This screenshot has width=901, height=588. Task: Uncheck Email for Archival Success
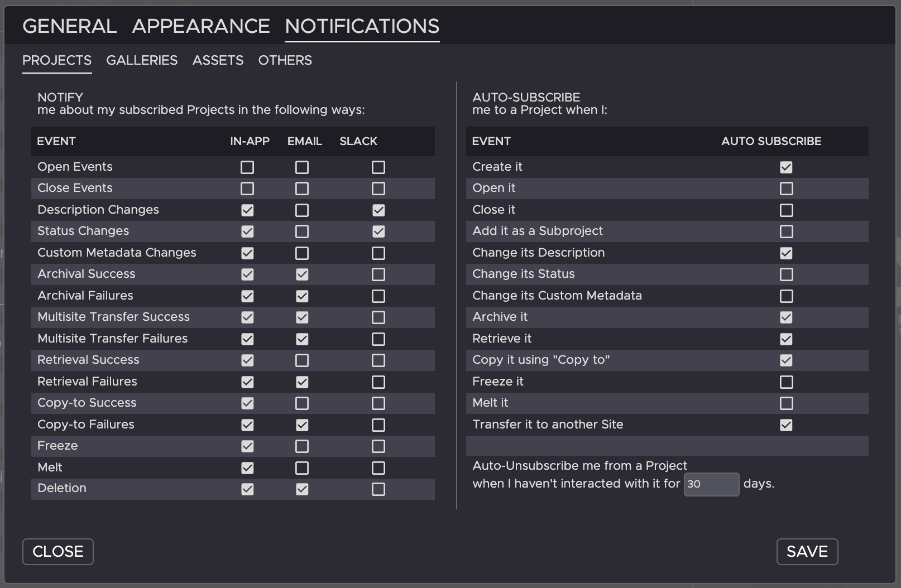point(302,274)
